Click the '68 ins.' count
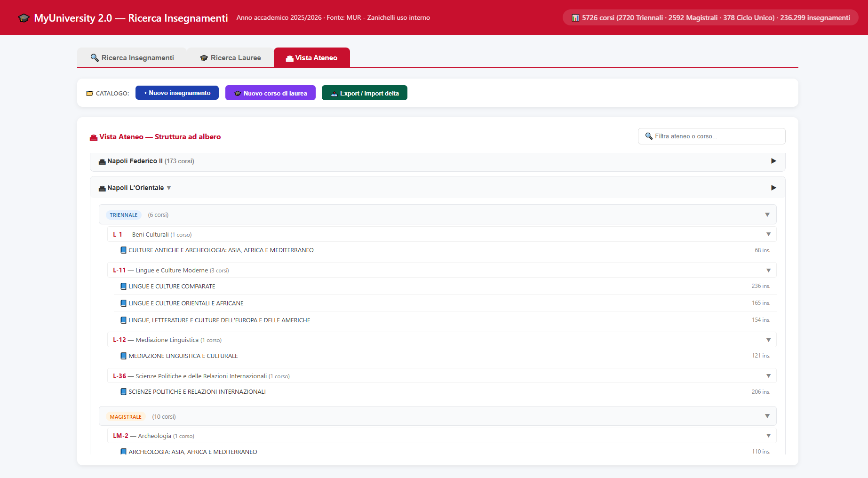Image resolution: width=868 pixels, height=478 pixels. click(x=763, y=250)
